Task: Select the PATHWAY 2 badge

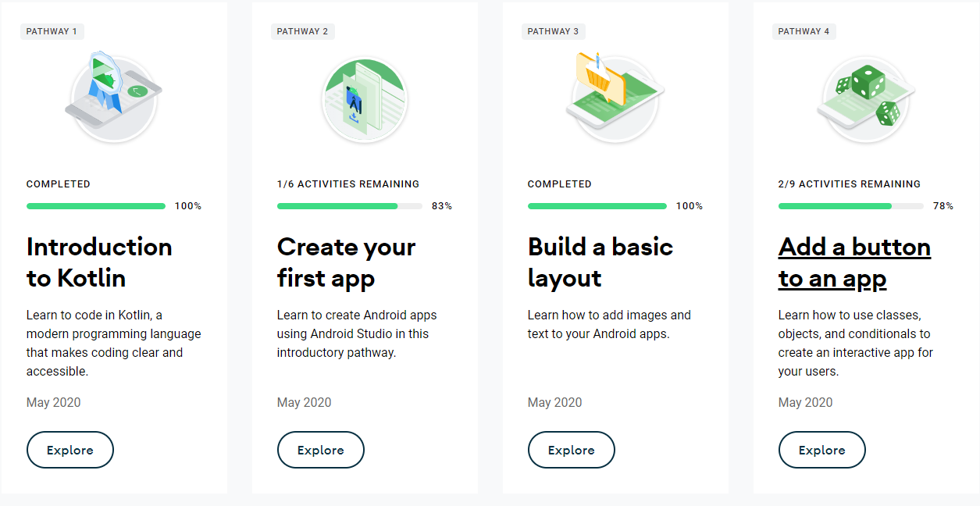Action: (x=302, y=31)
